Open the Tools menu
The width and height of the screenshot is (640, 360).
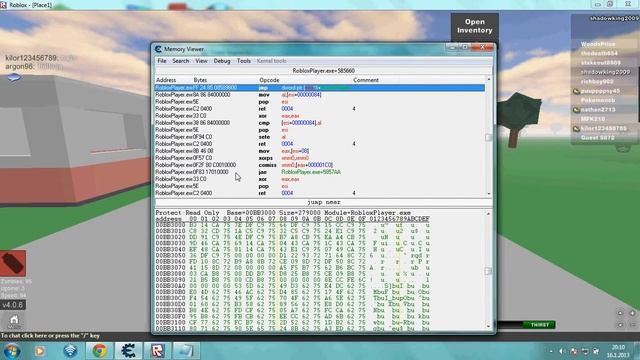[x=244, y=61]
